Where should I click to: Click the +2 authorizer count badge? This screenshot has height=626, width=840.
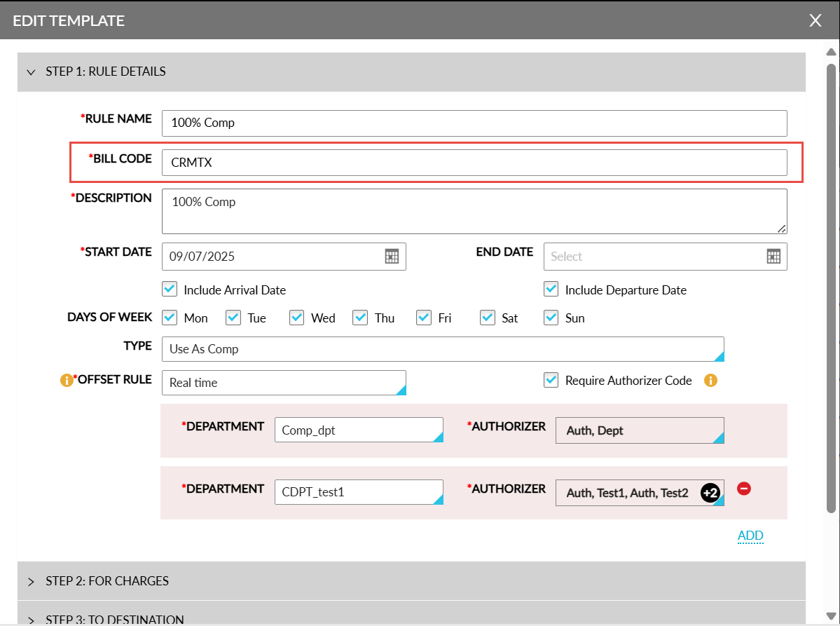pyautogui.click(x=710, y=493)
